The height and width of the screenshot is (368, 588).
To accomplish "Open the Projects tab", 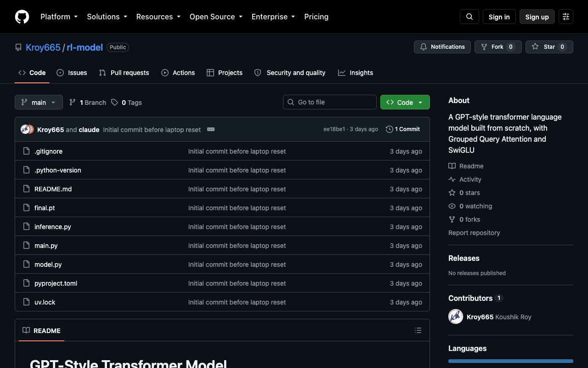I will pyautogui.click(x=225, y=73).
